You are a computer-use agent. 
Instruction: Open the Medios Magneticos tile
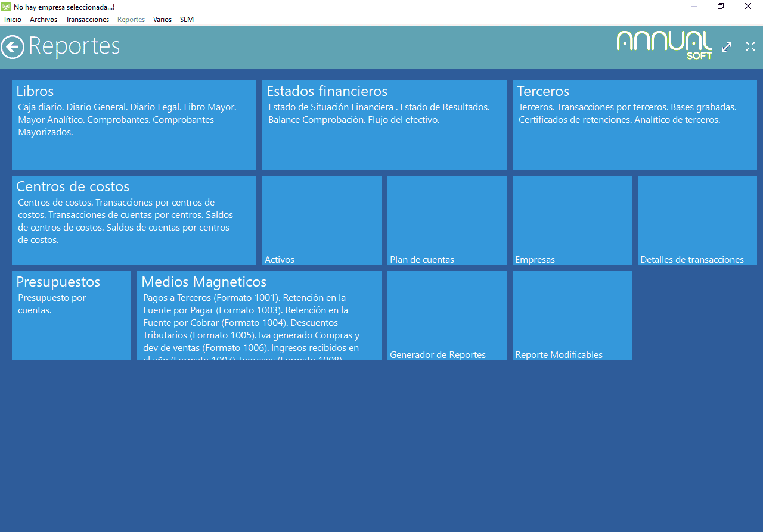(x=259, y=316)
